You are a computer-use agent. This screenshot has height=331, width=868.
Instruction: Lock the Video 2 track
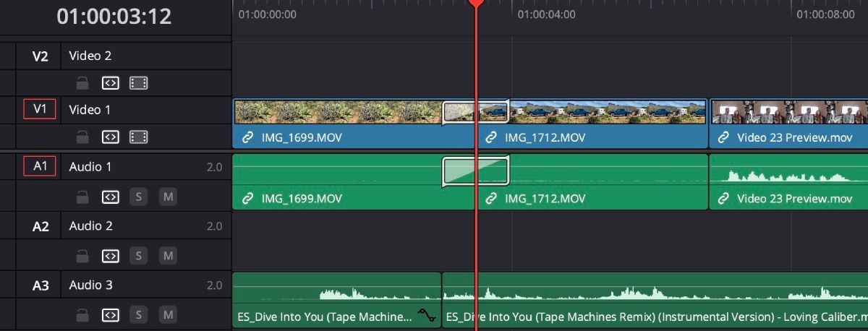point(83,83)
